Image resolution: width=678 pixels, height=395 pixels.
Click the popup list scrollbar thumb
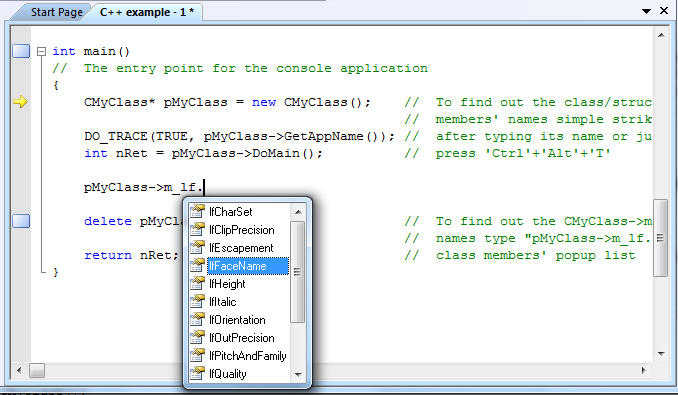point(297,272)
